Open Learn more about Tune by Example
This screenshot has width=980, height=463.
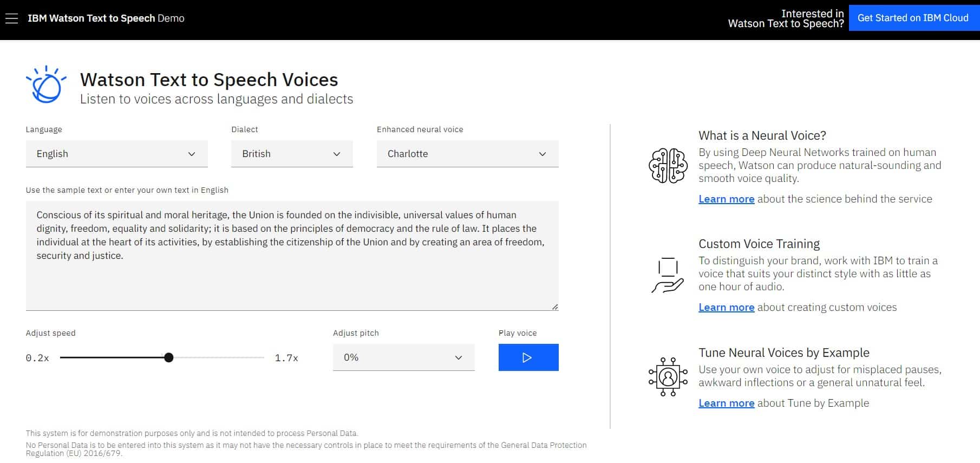tap(727, 403)
